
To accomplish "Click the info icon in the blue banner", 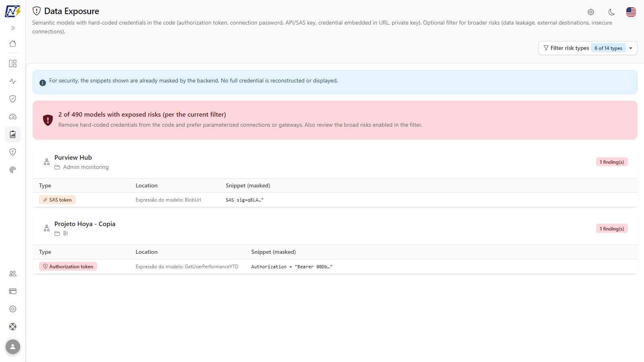I will tap(43, 83).
